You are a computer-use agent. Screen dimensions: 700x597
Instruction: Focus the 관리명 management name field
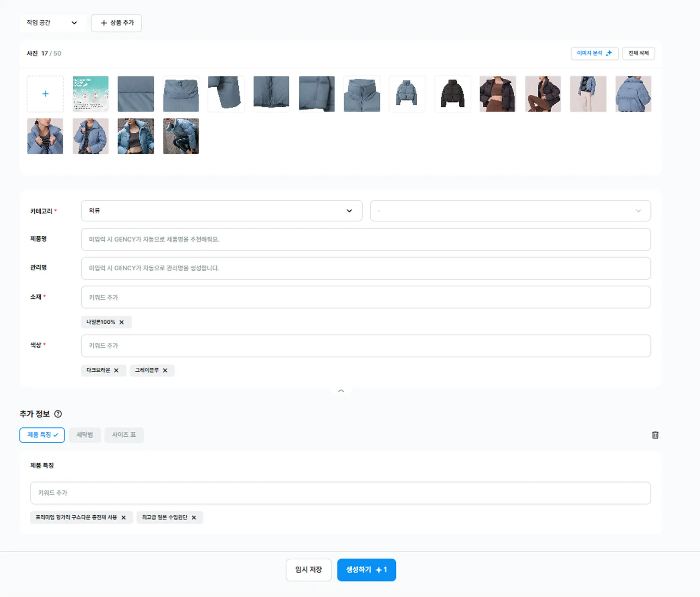pyautogui.click(x=366, y=268)
